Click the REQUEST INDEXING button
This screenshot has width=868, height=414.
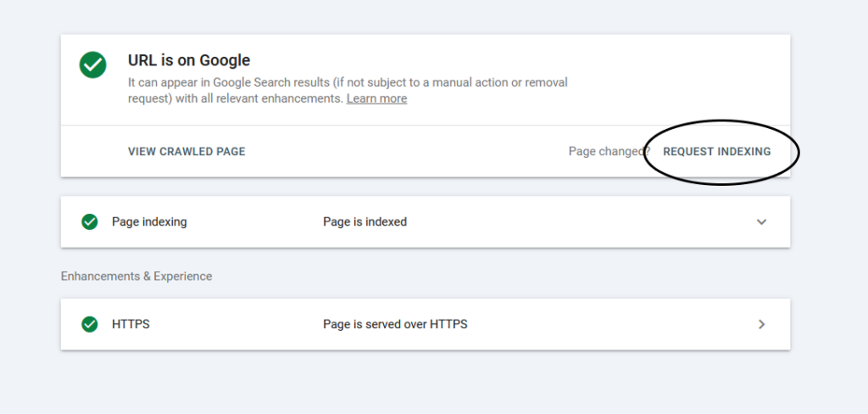[717, 151]
